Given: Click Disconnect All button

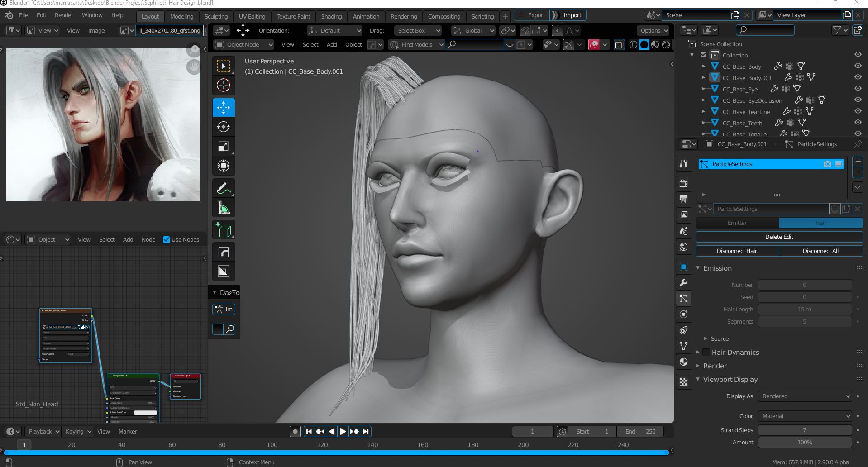Looking at the screenshot, I should click(820, 251).
